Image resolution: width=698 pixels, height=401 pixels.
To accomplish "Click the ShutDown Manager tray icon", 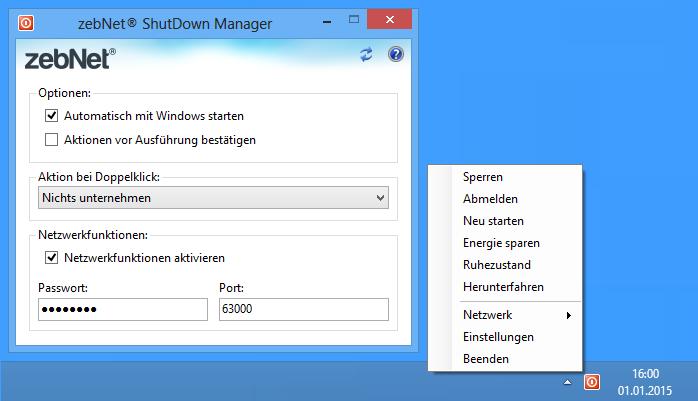I will click(592, 382).
